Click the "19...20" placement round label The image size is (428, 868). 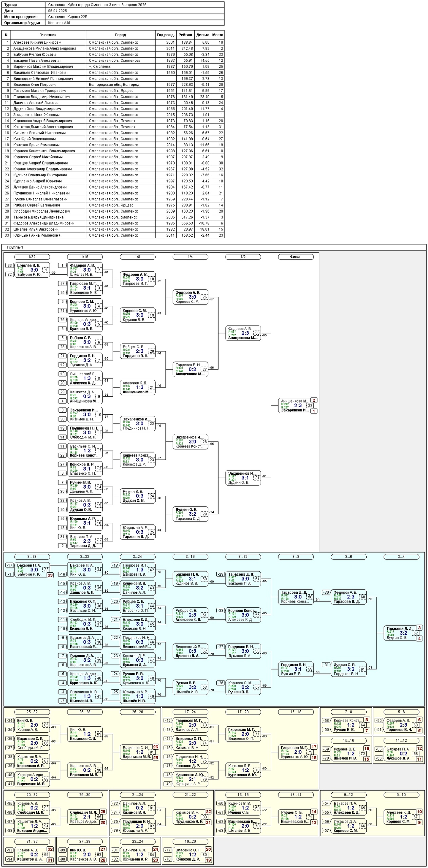tap(190, 842)
